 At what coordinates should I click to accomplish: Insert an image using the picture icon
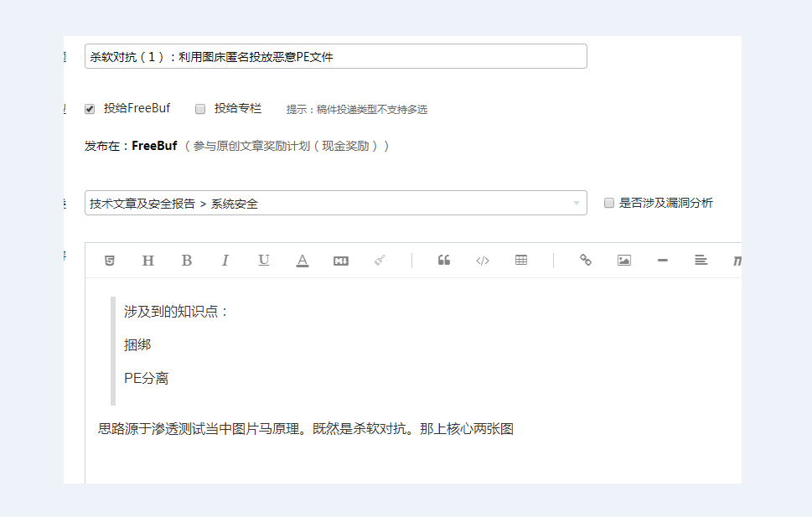tap(623, 260)
